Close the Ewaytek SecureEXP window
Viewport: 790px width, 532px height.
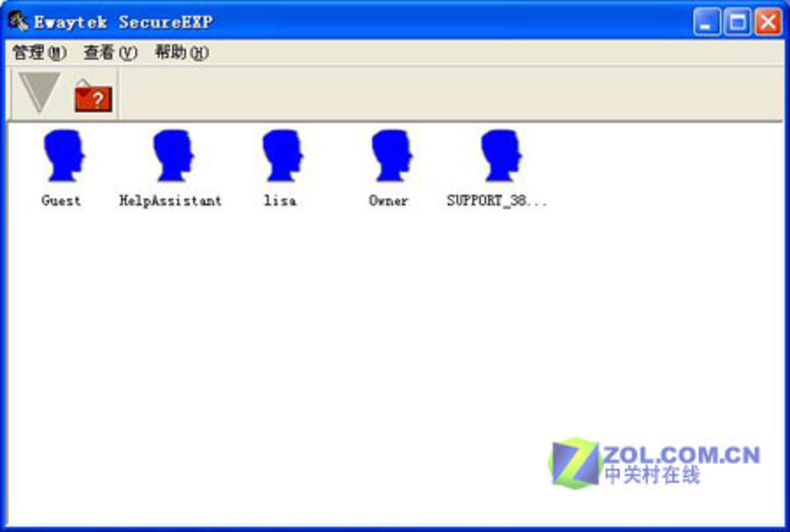(x=767, y=23)
